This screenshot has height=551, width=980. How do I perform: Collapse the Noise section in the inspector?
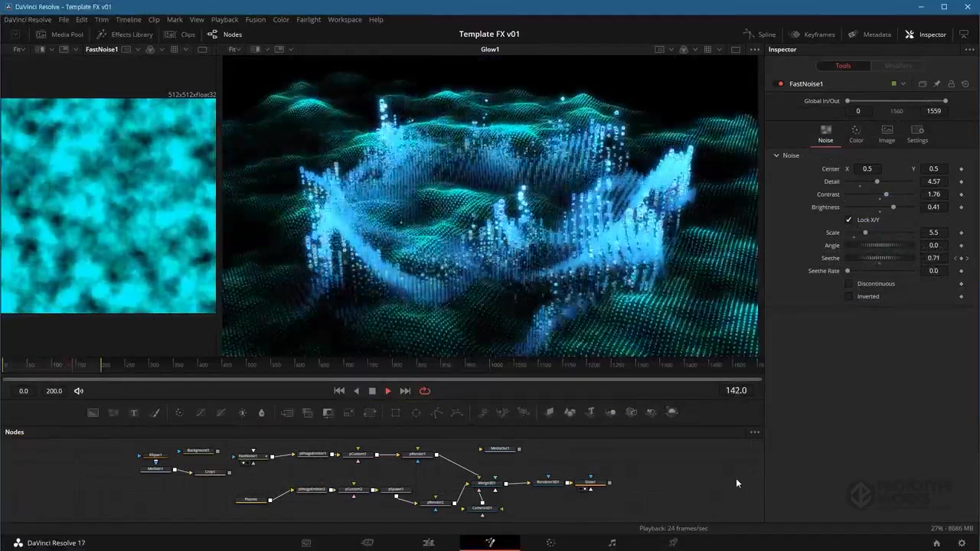coord(776,155)
